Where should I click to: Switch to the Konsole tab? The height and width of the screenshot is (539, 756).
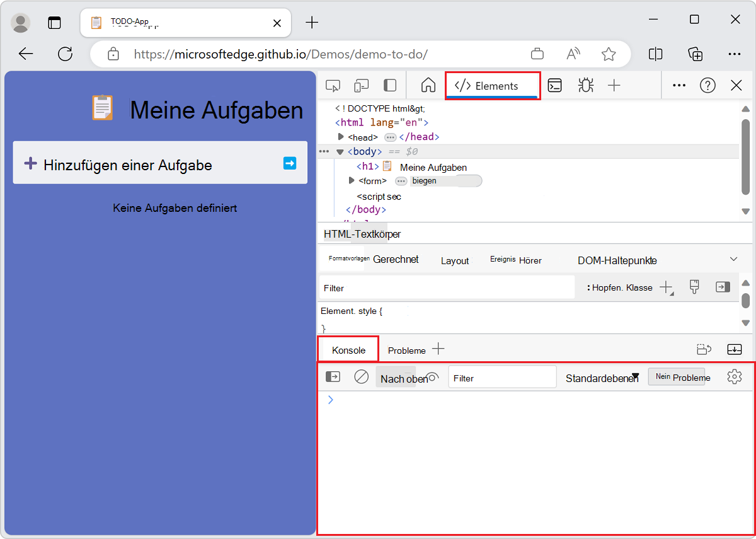pyautogui.click(x=347, y=349)
